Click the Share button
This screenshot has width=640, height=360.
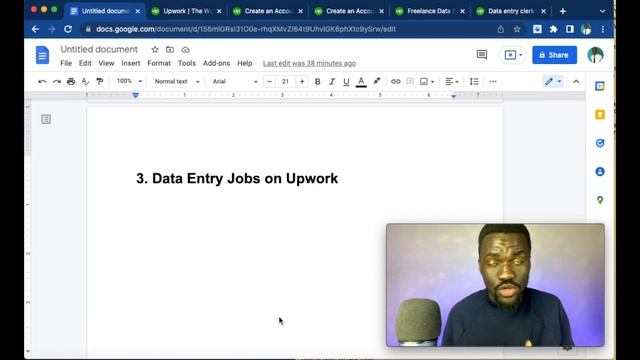(x=554, y=55)
